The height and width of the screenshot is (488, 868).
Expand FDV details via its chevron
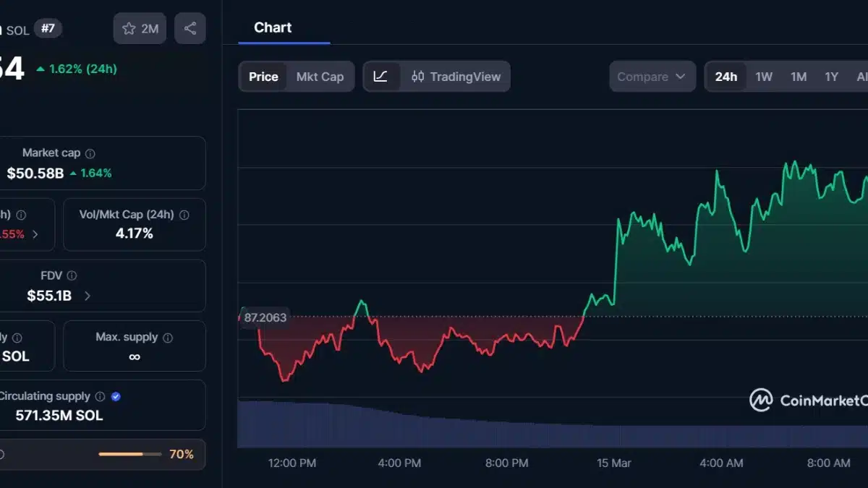[87, 296]
